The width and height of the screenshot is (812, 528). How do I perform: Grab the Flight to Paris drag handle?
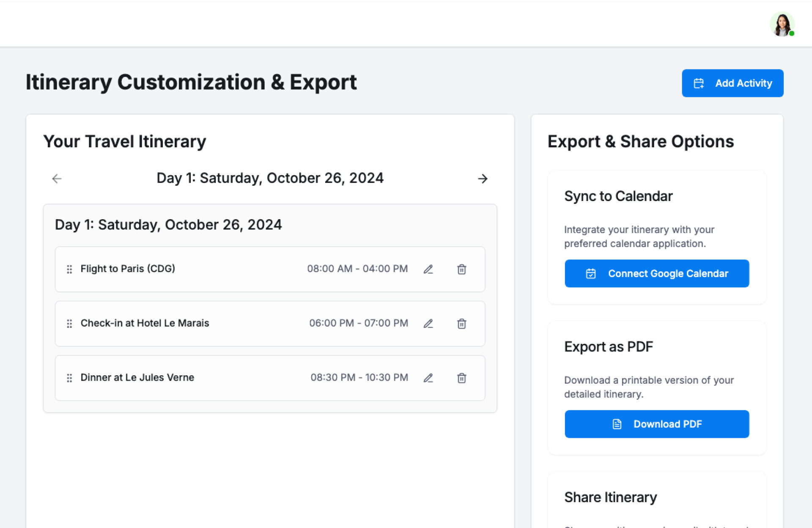click(x=69, y=269)
